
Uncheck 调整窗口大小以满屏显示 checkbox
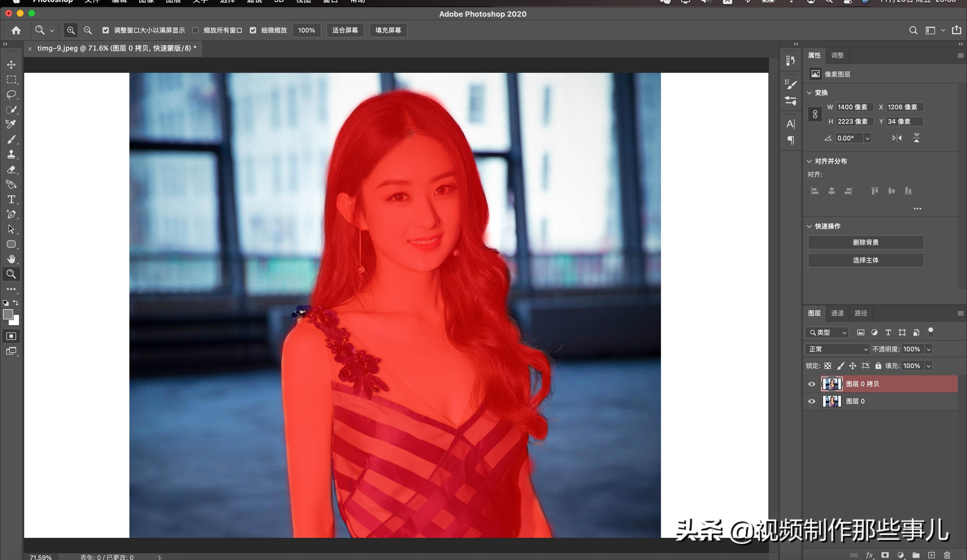click(106, 30)
